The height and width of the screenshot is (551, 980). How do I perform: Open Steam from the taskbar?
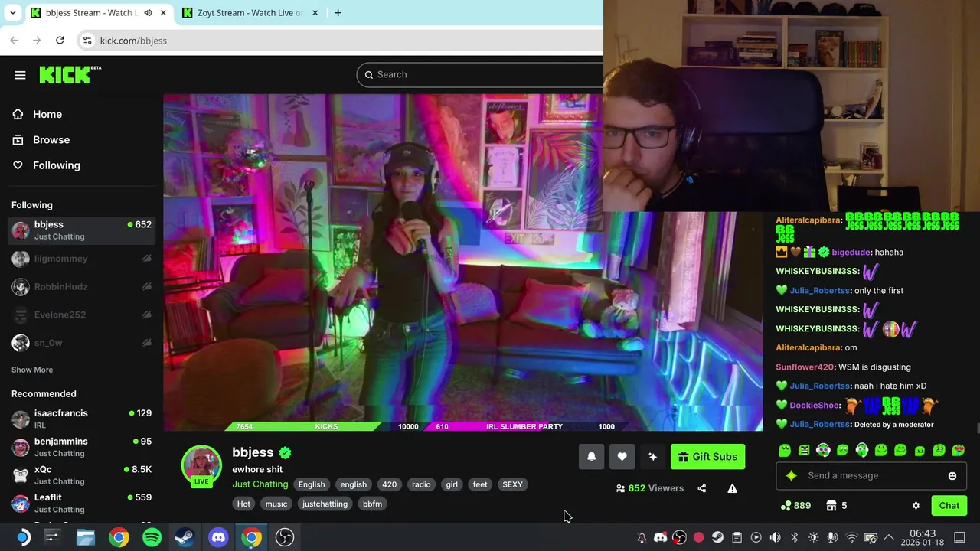185,537
